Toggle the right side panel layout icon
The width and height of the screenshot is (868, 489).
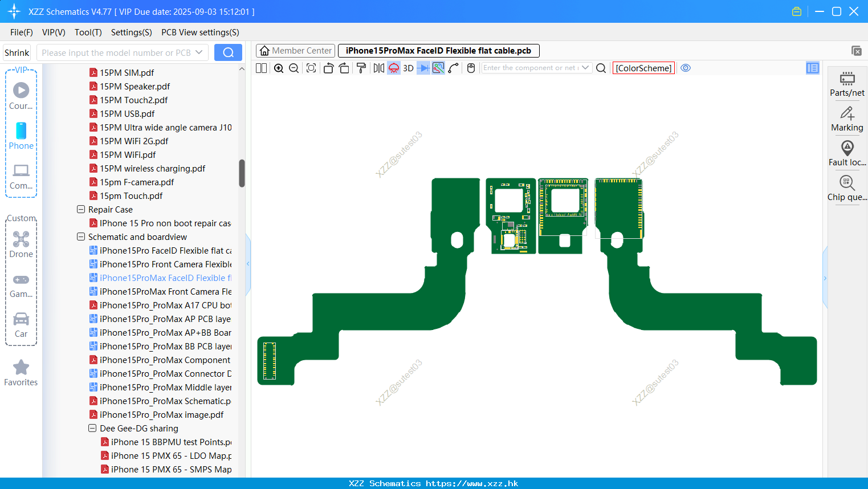pos(813,68)
